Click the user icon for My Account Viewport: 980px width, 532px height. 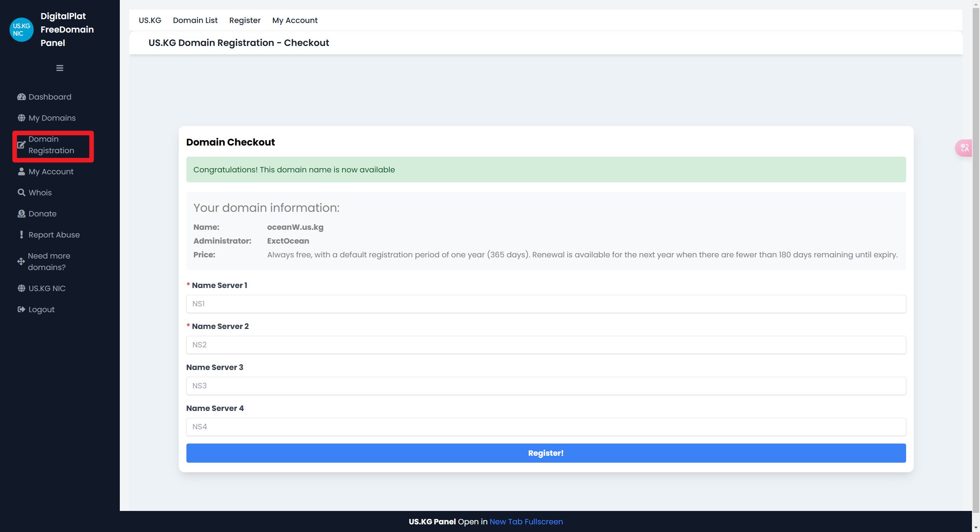tap(21, 172)
